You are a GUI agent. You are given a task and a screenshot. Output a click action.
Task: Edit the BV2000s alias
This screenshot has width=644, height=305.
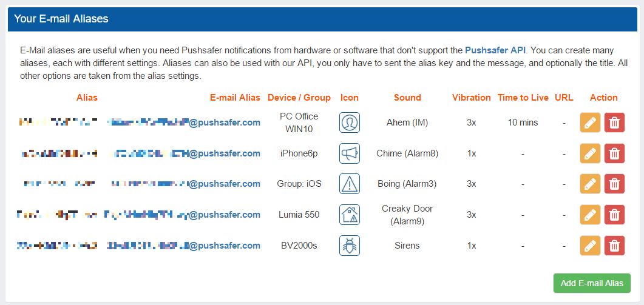point(590,246)
